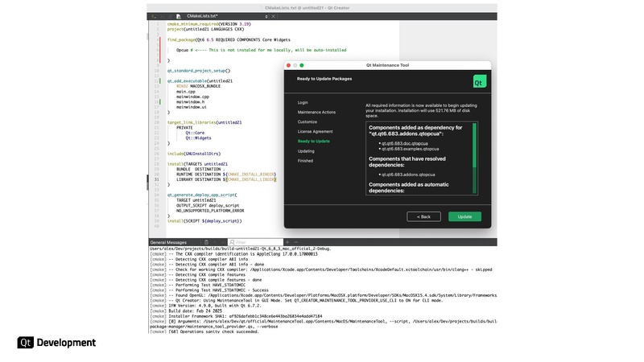Click the CMakeLists.txt file type icon
644x362 pixels.
point(179,16)
